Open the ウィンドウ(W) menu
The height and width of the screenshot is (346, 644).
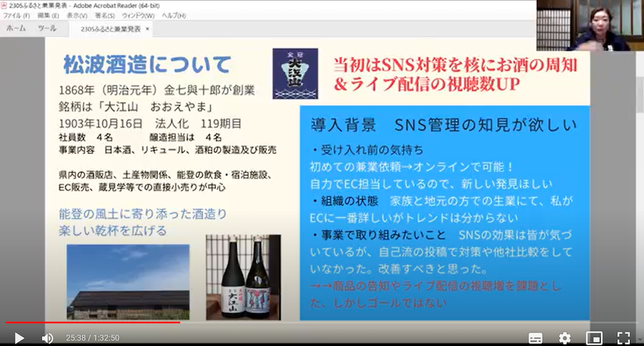pyautogui.click(x=138, y=15)
